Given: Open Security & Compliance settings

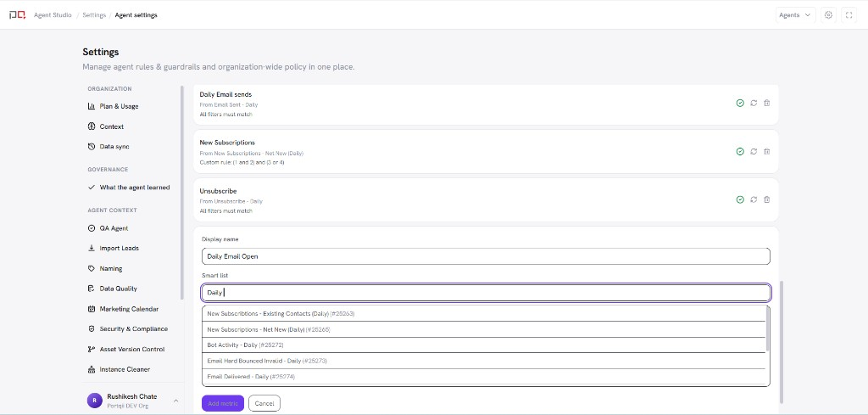Looking at the screenshot, I should pos(131,329).
